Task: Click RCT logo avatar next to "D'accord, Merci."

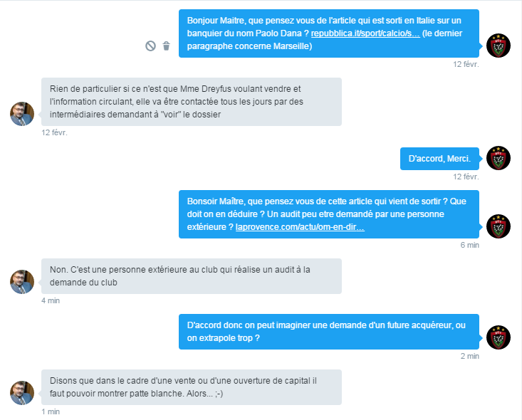Action: [498, 158]
